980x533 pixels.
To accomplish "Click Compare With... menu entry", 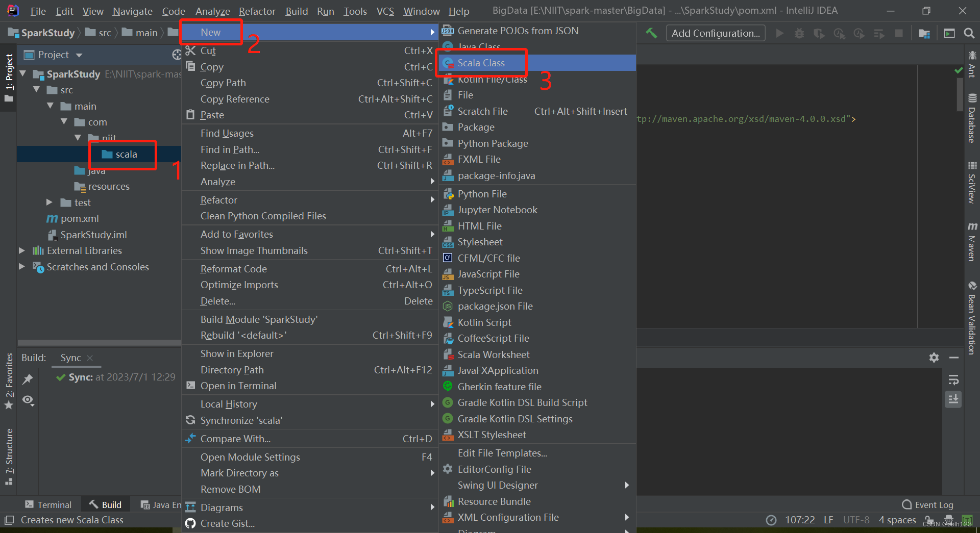I will coord(310,439).
